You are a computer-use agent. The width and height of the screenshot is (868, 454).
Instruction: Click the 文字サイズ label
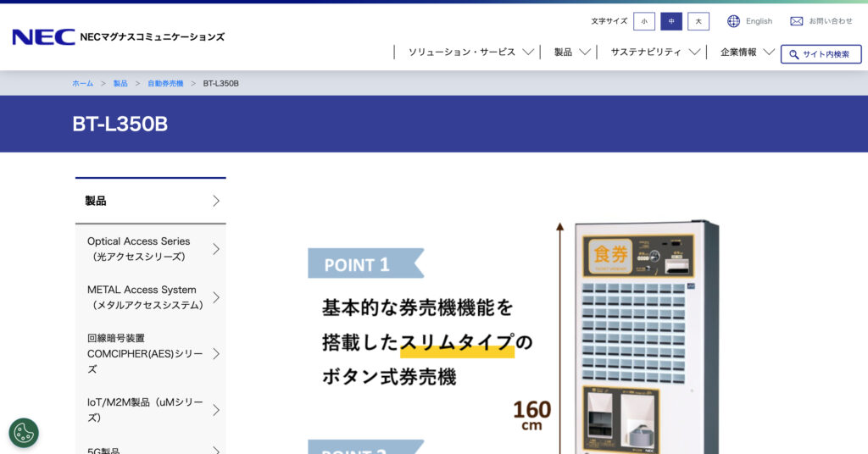click(609, 21)
